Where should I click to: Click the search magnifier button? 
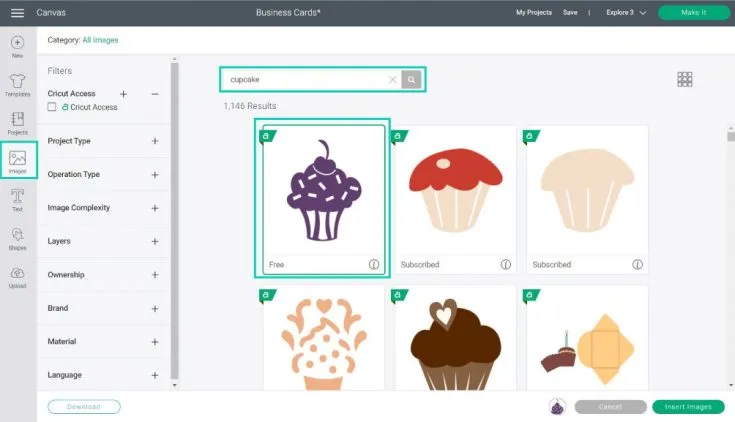point(412,79)
